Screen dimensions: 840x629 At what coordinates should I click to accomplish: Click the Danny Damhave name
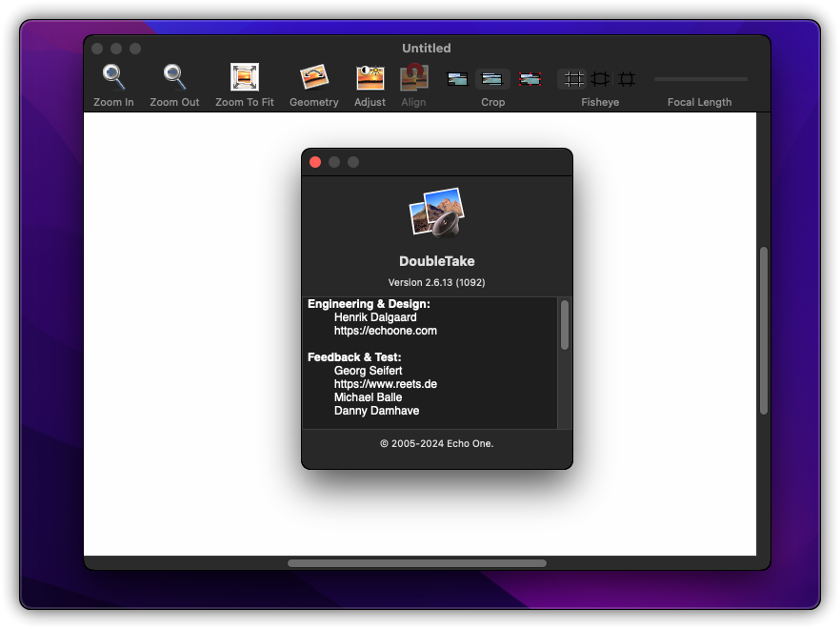376,411
